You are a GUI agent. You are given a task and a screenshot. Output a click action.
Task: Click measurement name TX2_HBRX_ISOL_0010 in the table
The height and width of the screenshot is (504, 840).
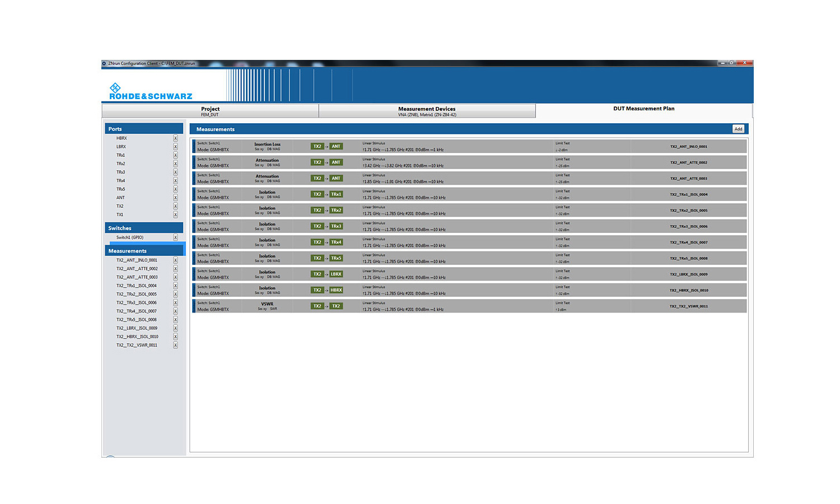pyautogui.click(x=689, y=290)
